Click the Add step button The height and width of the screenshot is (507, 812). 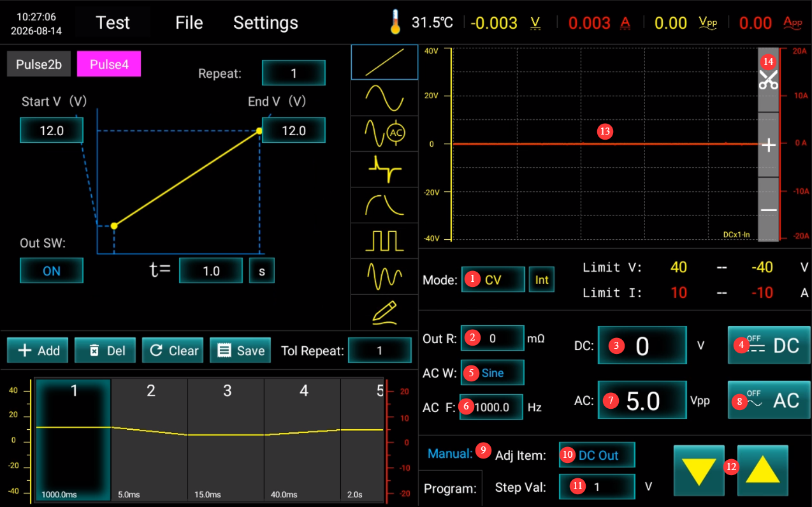click(38, 350)
